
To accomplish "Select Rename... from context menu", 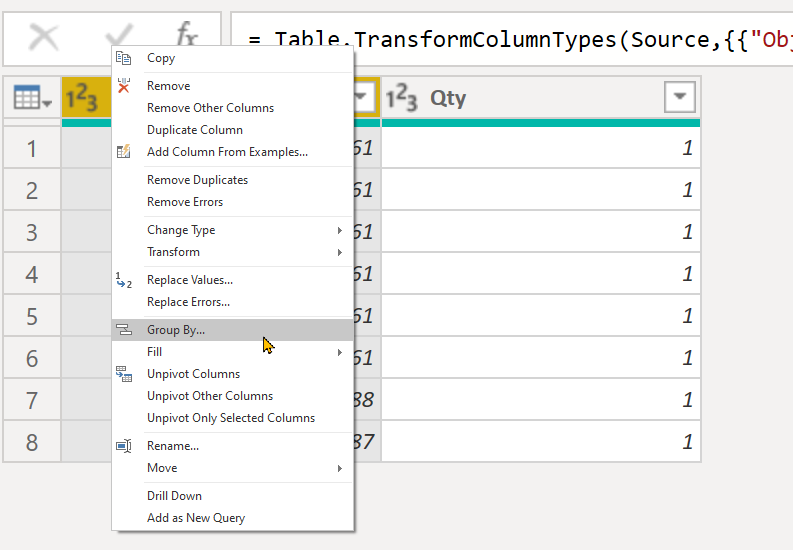I will click(x=232, y=446).
